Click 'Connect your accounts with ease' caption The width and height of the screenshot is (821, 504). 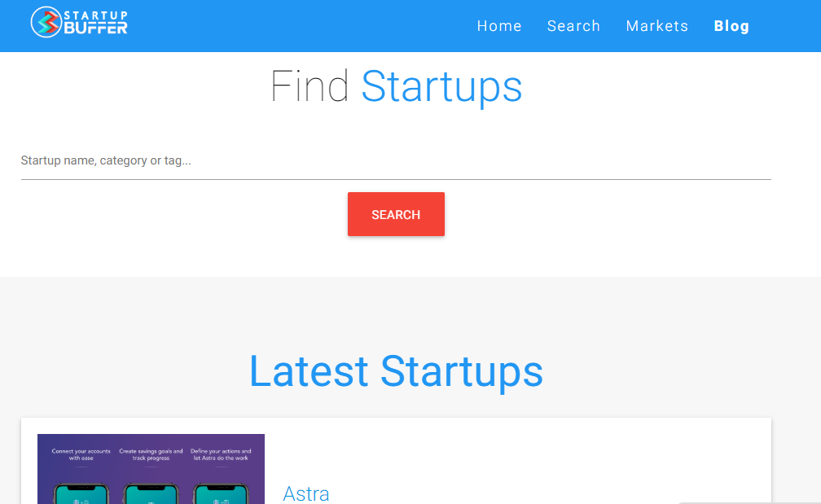point(81,454)
